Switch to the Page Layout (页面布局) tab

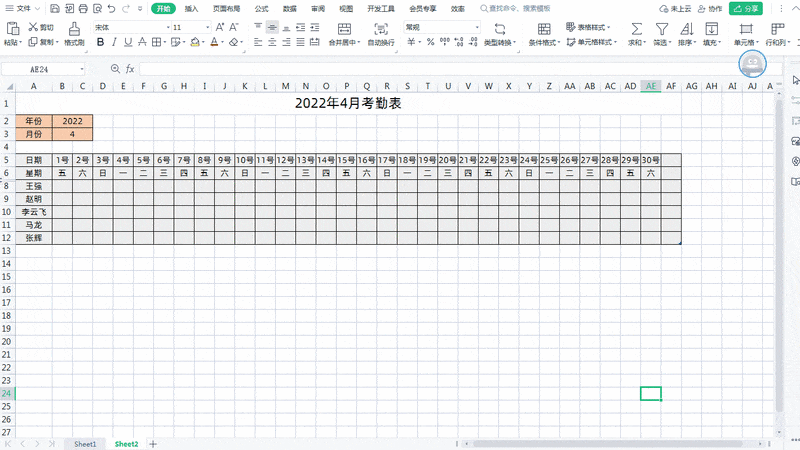click(x=227, y=9)
